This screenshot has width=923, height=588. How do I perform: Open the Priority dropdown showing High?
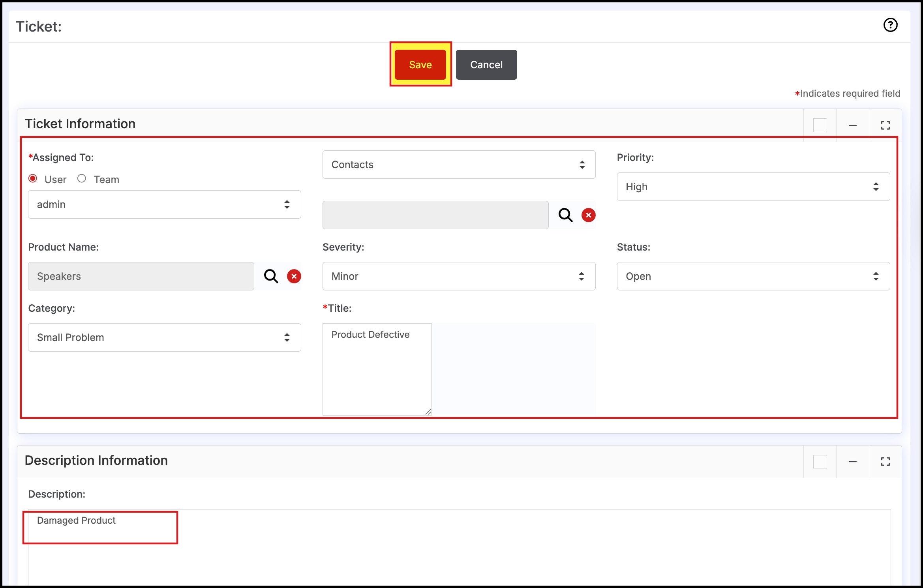click(753, 187)
